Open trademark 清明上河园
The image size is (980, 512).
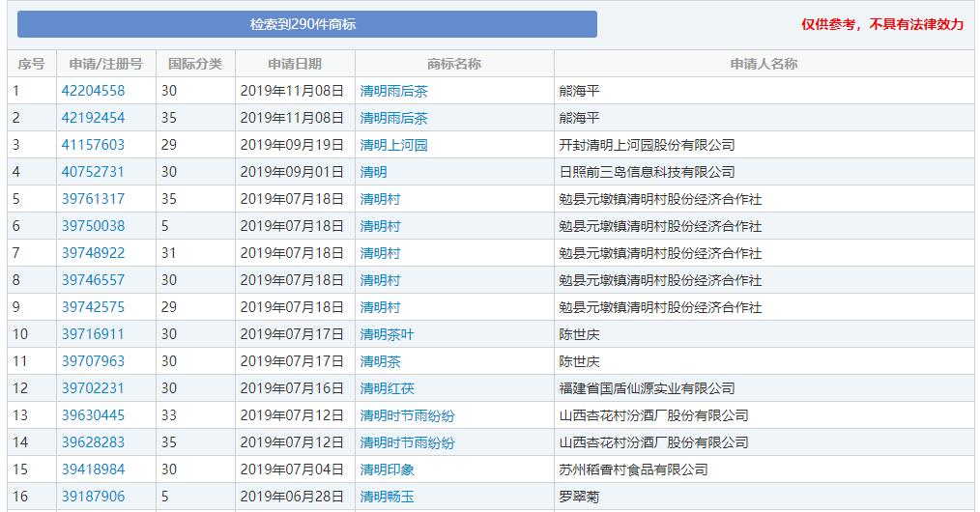click(393, 145)
